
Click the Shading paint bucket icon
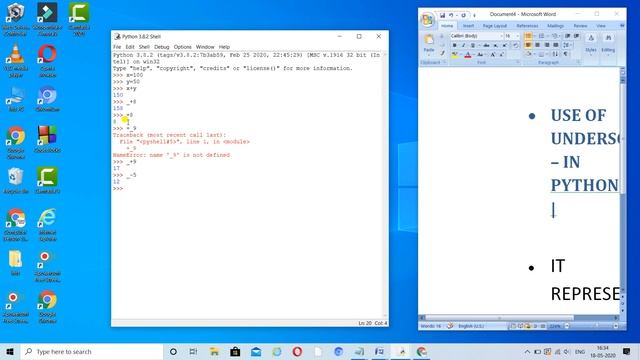pyautogui.click(x=528, y=54)
